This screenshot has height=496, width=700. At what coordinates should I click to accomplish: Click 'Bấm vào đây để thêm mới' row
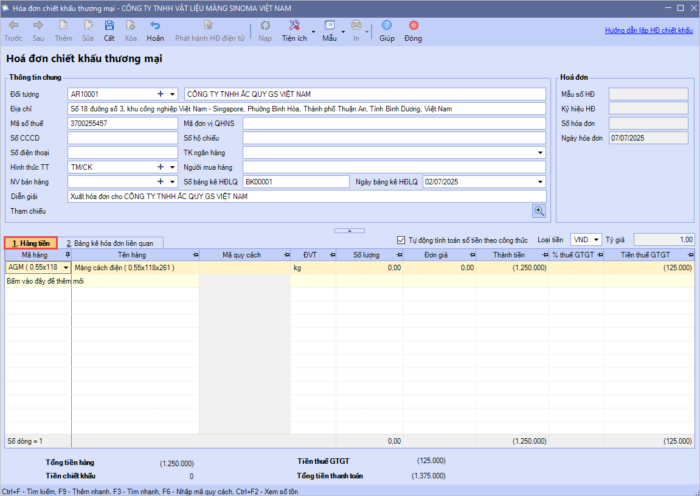point(38,282)
